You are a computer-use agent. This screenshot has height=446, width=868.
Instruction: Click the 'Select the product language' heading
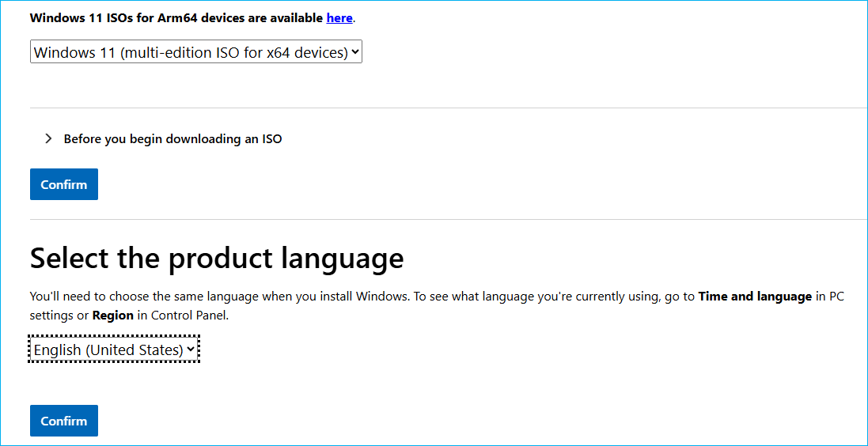point(217,258)
